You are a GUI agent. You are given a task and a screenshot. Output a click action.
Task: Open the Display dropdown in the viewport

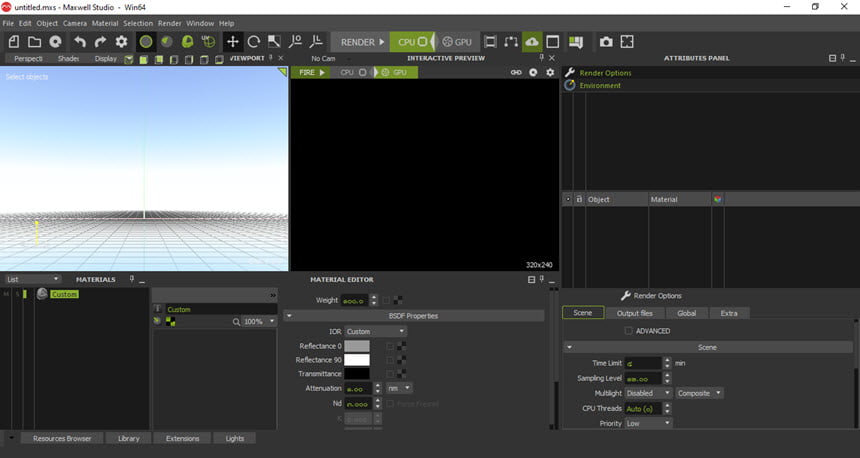click(x=105, y=58)
